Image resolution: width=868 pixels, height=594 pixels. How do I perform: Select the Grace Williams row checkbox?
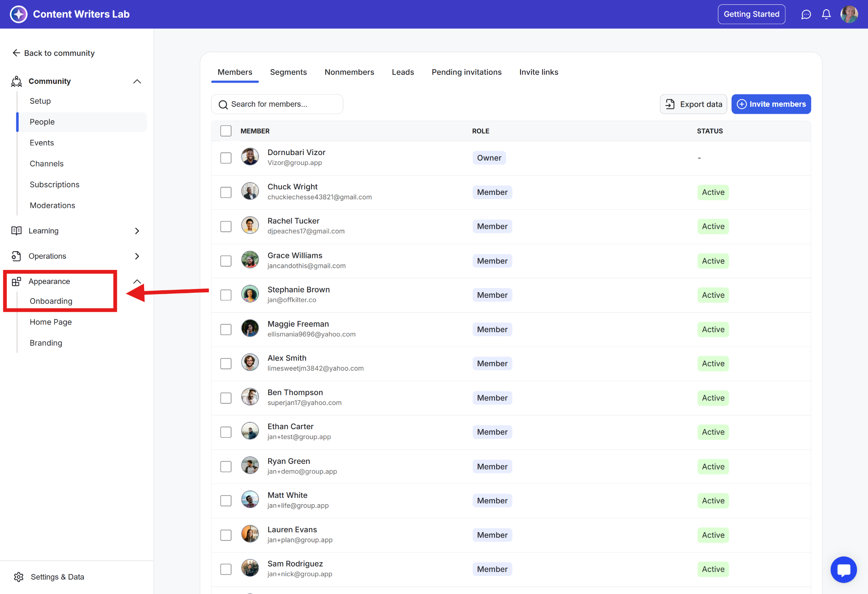226,261
